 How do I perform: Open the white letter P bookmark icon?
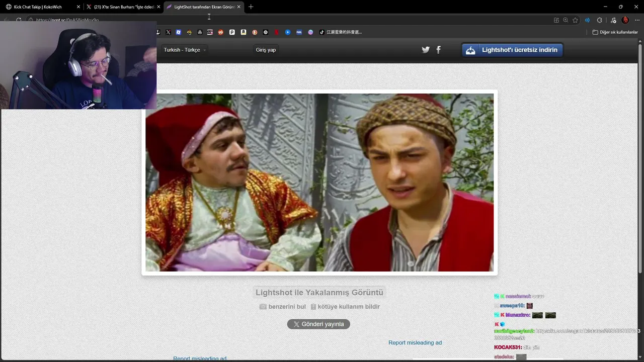click(x=232, y=32)
